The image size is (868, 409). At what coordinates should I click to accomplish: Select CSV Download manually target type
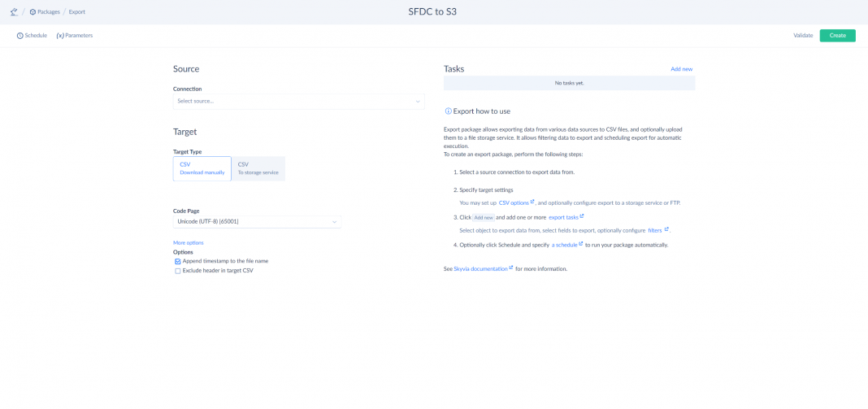pos(202,168)
